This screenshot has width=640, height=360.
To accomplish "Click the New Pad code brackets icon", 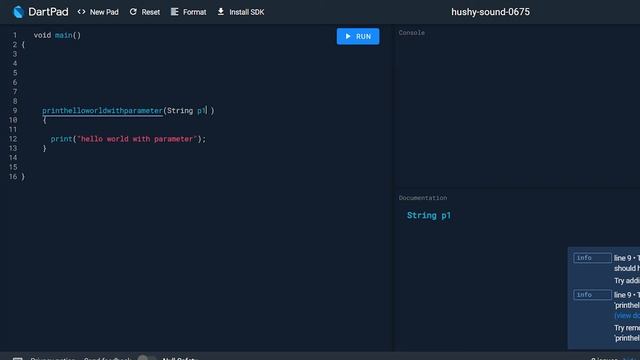I will (x=81, y=12).
